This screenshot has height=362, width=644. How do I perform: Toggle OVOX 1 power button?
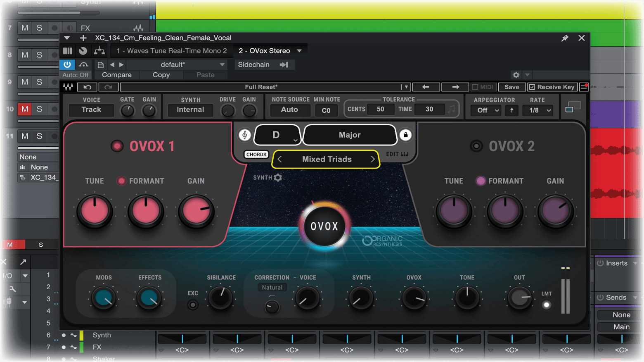tap(117, 146)
